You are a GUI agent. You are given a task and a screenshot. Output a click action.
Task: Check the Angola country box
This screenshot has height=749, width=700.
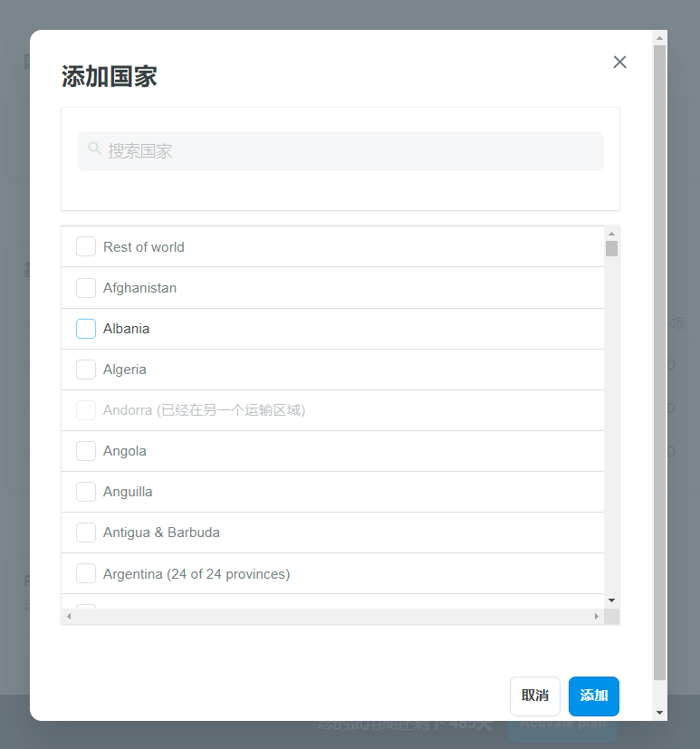point(86,451)
